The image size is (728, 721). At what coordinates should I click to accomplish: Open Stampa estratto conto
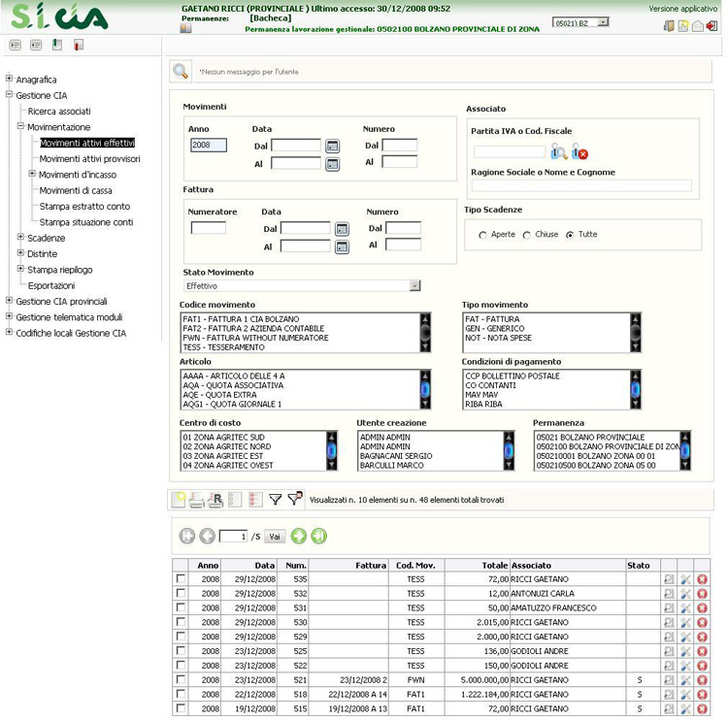84,206
